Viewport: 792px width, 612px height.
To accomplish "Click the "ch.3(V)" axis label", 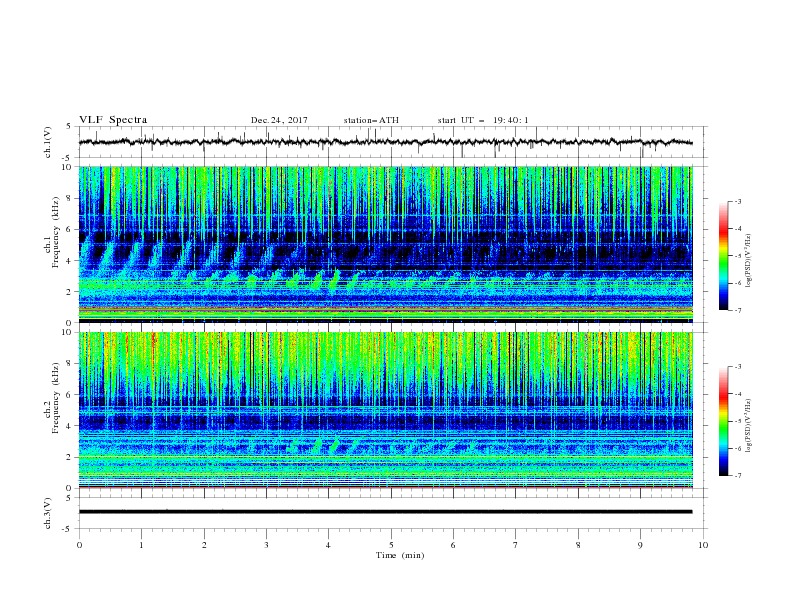I will (x=48, y=513).
